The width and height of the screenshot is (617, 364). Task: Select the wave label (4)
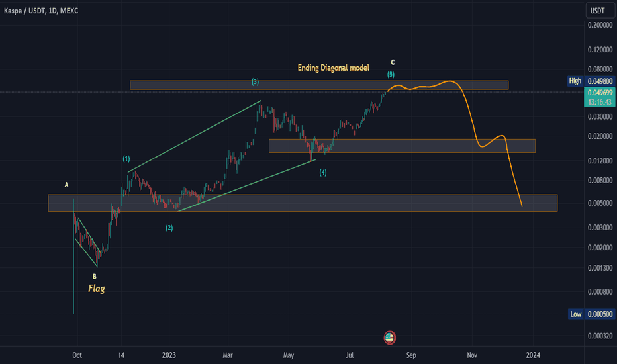[323, 172]
